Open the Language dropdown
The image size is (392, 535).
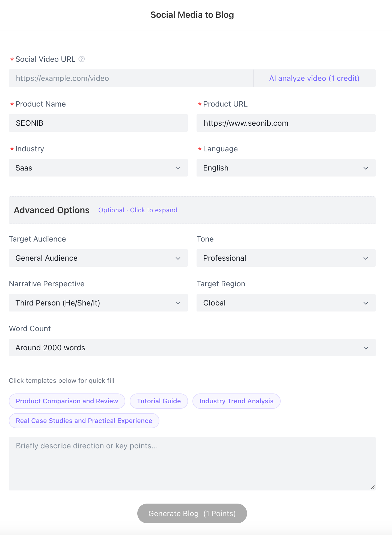(x=286, y=168)
